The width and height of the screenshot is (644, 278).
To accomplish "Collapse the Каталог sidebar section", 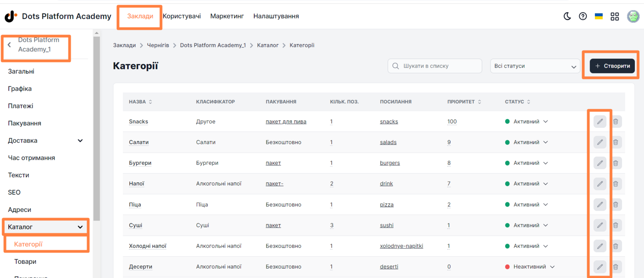I will (80, 227).
